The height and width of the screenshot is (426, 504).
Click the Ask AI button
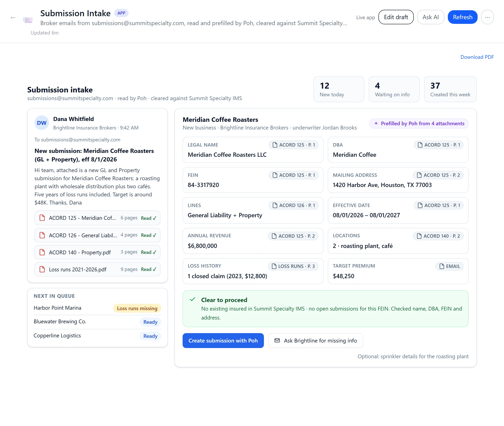[x=430, y=17]
